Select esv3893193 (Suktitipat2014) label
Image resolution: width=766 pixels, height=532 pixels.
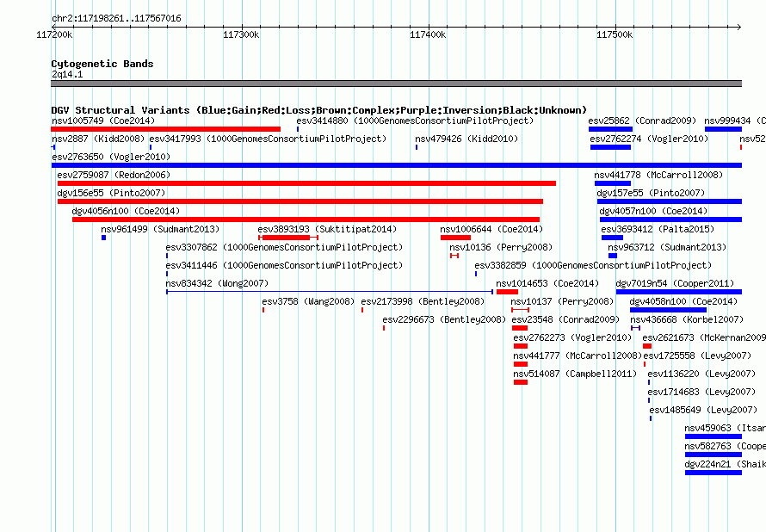pyautogui.click(x=327, y=229)
